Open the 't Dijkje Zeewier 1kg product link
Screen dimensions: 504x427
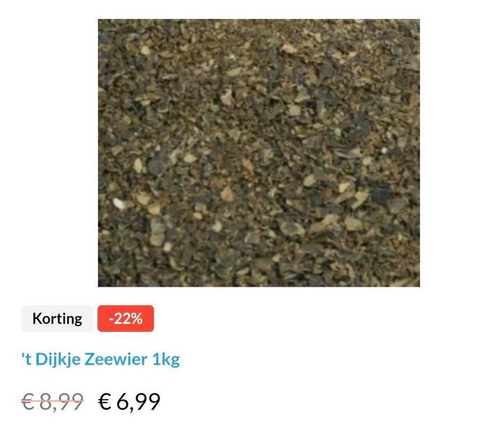click(101, 359)
